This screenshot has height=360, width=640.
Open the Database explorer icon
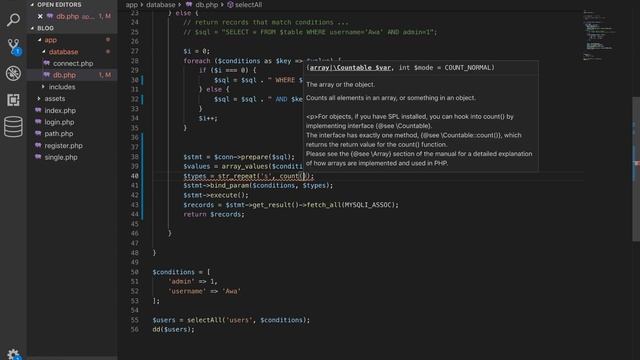[13, 127]
